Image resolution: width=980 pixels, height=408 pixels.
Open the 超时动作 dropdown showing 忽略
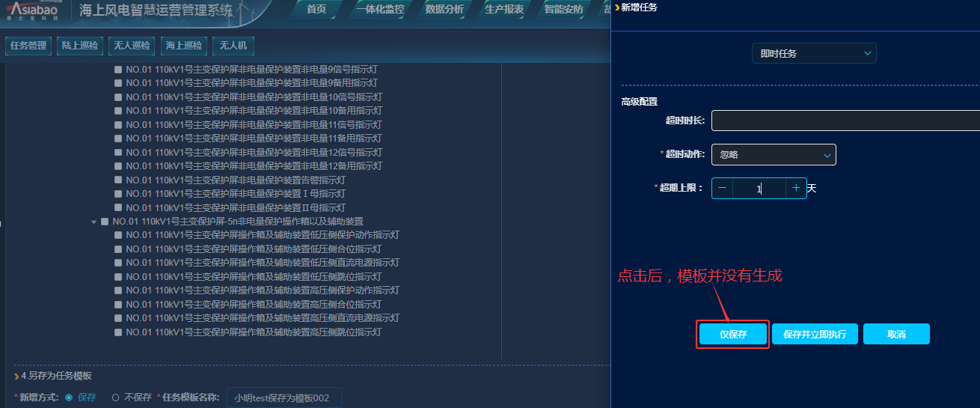774,155
